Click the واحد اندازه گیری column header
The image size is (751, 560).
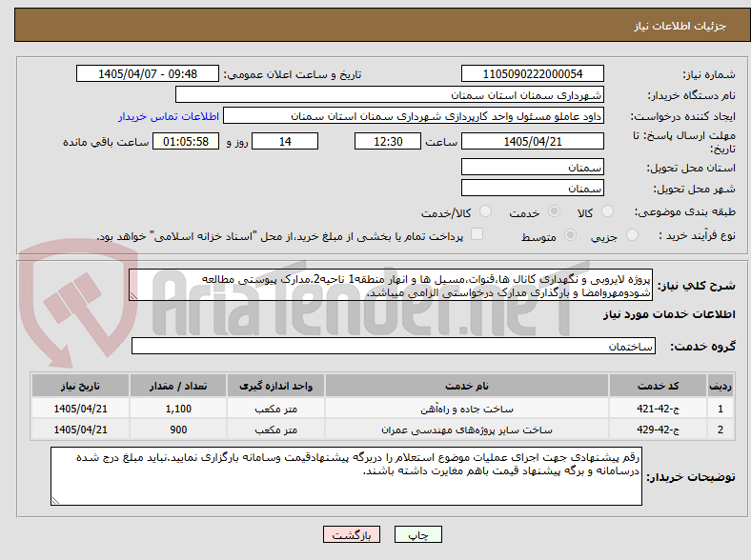(275, 386)
